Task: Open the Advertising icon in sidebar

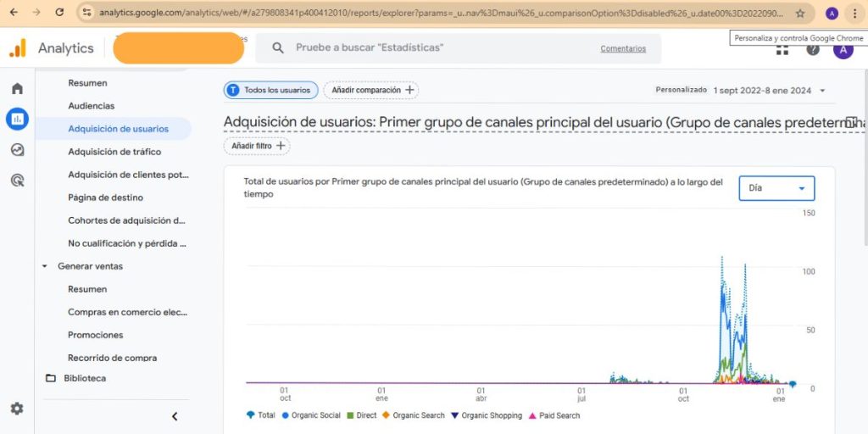Action: 17,180
